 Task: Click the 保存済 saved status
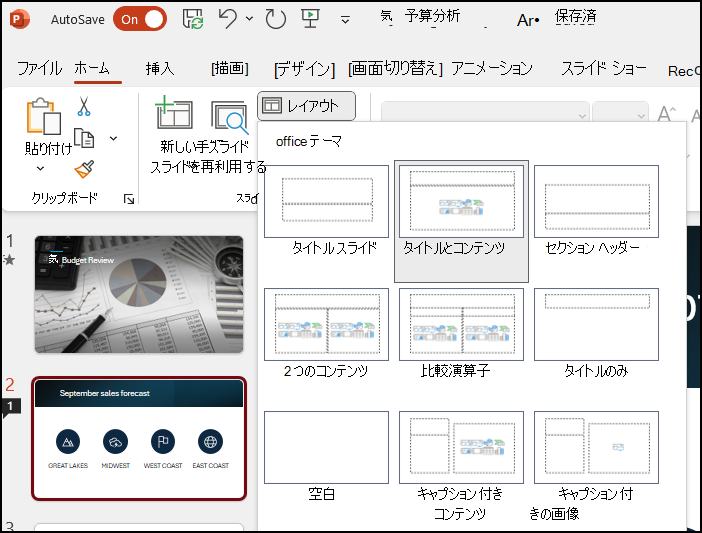point(575,17)
